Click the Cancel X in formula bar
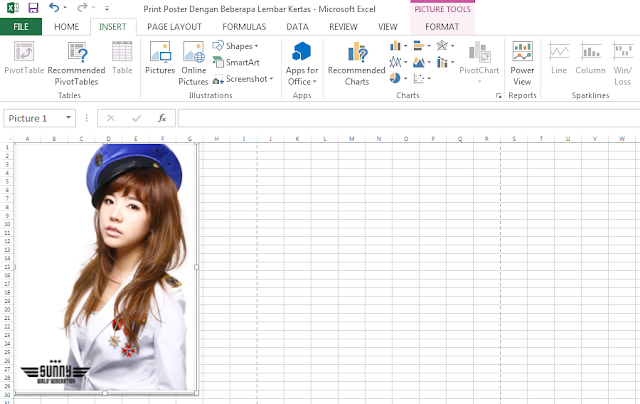Viewport: 640px width, 404px height. coord(111,118)
